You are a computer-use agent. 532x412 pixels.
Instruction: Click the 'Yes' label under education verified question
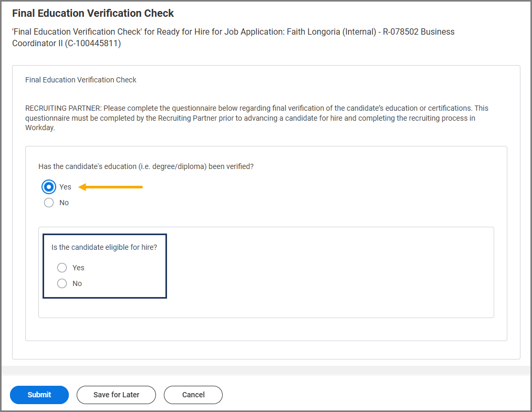(65, 187)
